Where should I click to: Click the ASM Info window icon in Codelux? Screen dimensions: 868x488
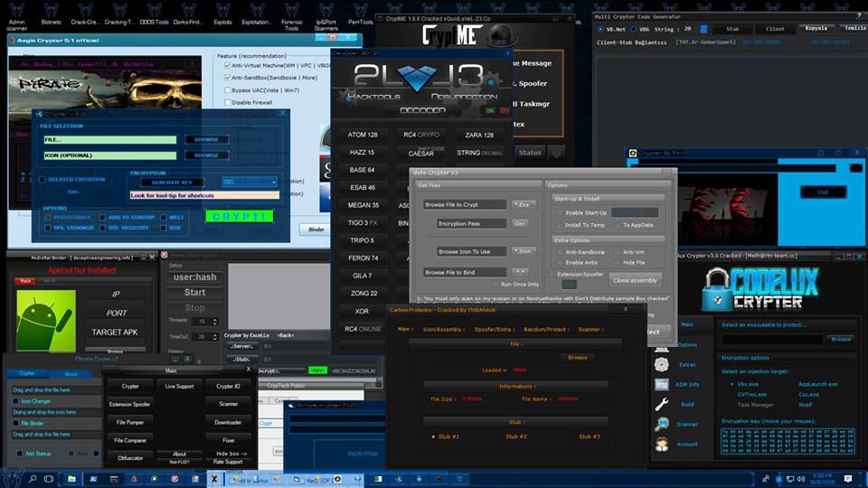[x=662, y=384]
